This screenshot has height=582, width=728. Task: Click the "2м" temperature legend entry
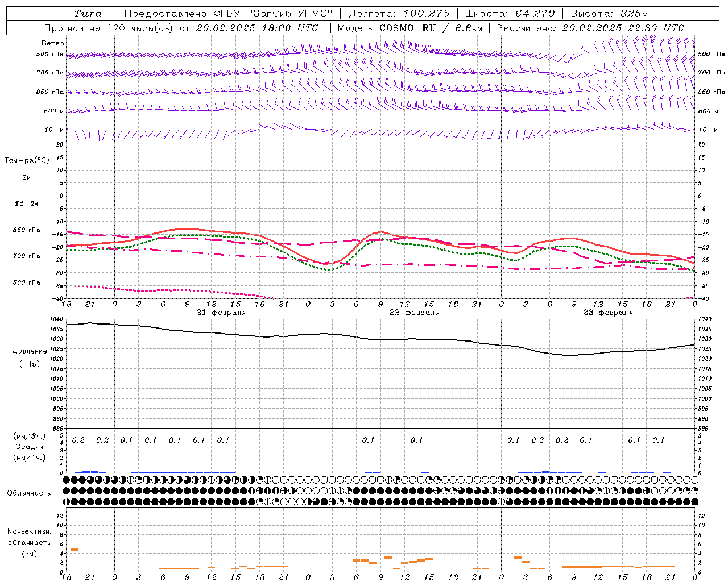[x=27, y=178]
